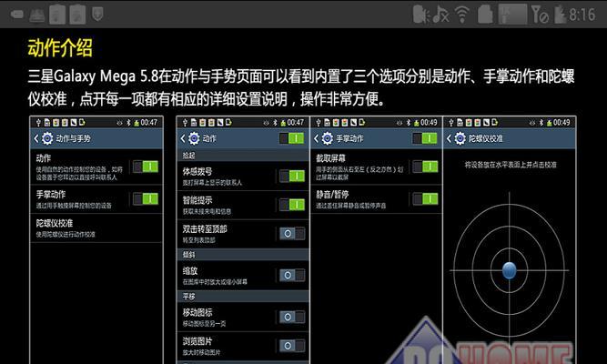Viewport: 607px width, 364px height.
Task: Click the 体感拨号 label text
Action: coord(197,172)
